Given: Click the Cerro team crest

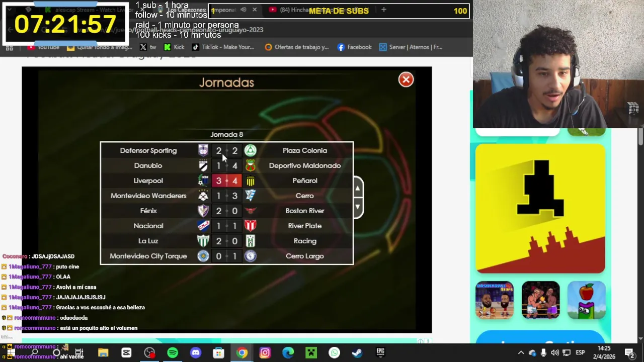Looking at the screenshot, I should click(x=250, y=196).
